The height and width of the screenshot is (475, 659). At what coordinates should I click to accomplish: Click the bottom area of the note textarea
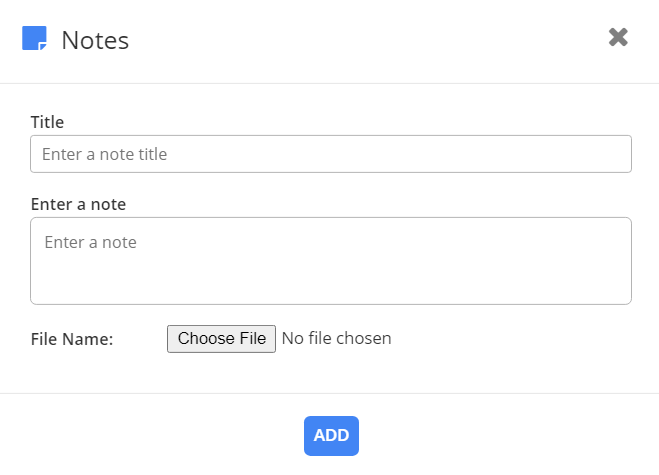pyautogui.click(x=331, y=288)
